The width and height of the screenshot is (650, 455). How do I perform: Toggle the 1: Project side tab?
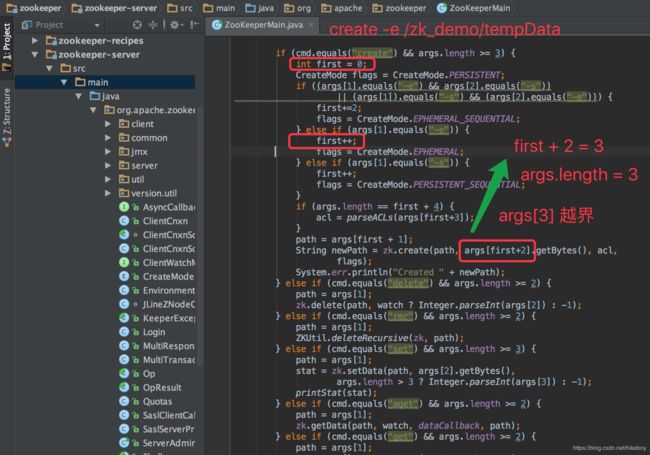pos(7,46)
